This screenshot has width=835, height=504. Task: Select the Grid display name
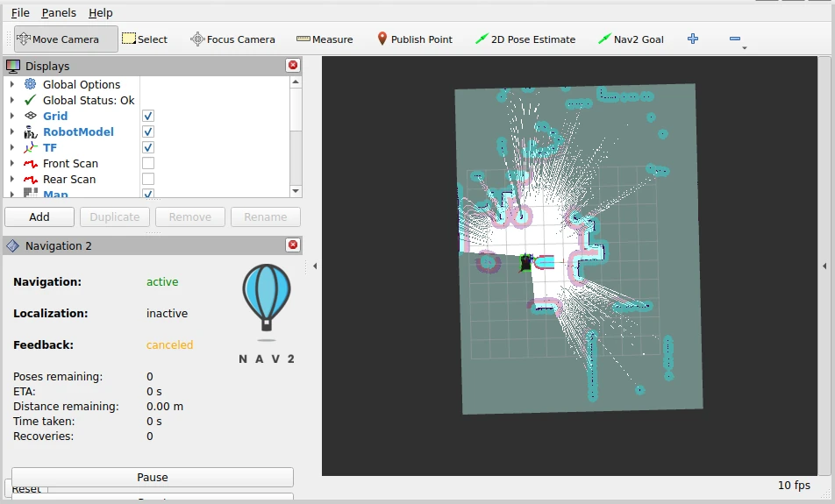pyautogui.click(x=55, y=116)
